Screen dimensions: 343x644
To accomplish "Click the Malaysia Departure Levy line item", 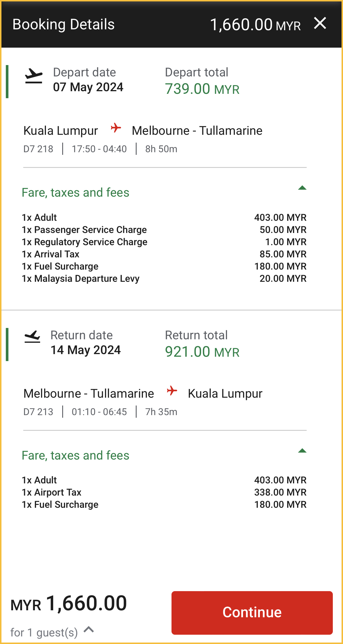I will (81, 279).
